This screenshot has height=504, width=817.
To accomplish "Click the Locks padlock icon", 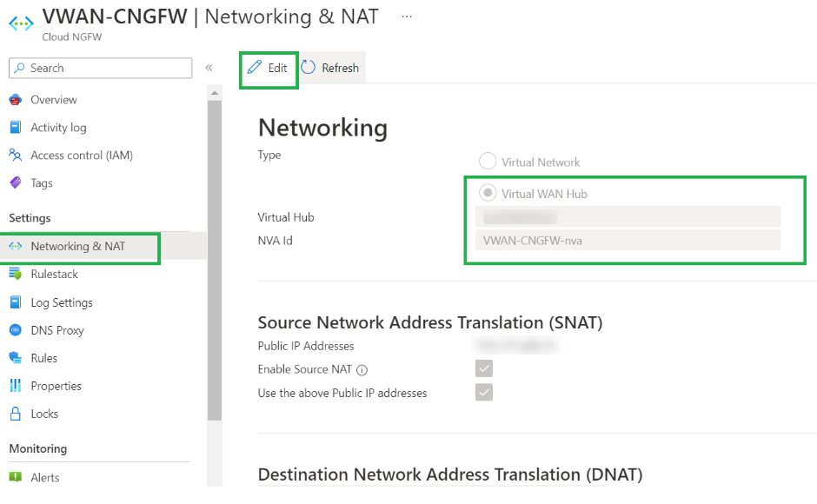I will (x=15, y=414).
